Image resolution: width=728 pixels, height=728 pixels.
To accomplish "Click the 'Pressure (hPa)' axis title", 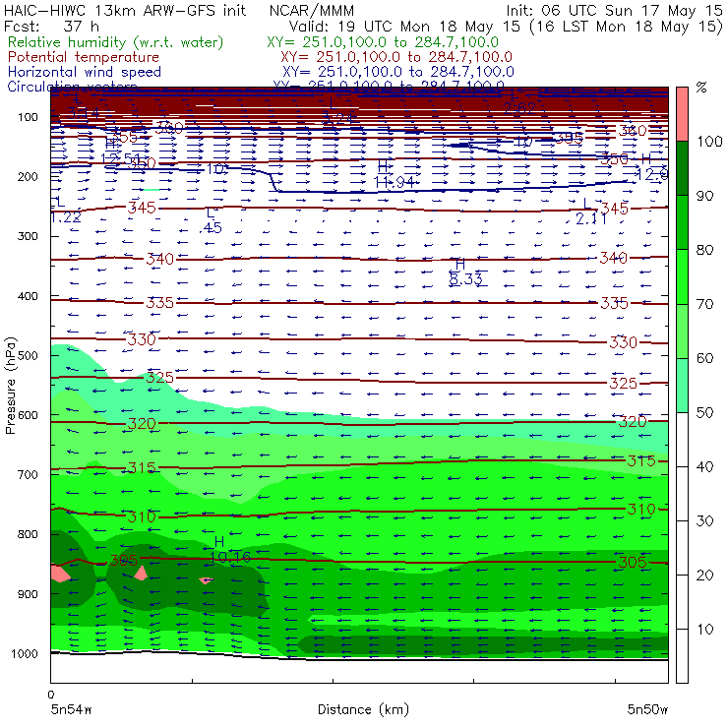I will pos(10,386).
